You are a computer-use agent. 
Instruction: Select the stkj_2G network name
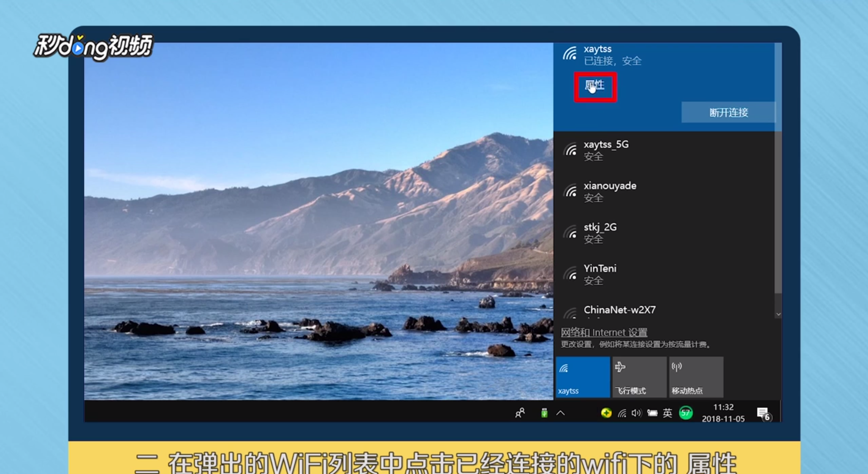coord(600,227)
